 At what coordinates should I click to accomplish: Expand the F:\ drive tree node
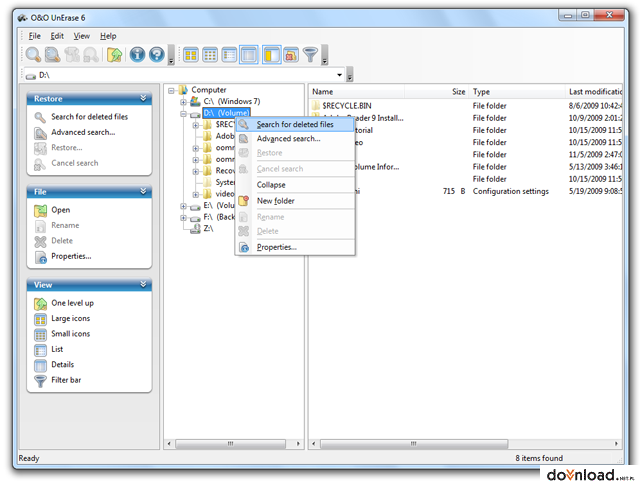[183, 218]
